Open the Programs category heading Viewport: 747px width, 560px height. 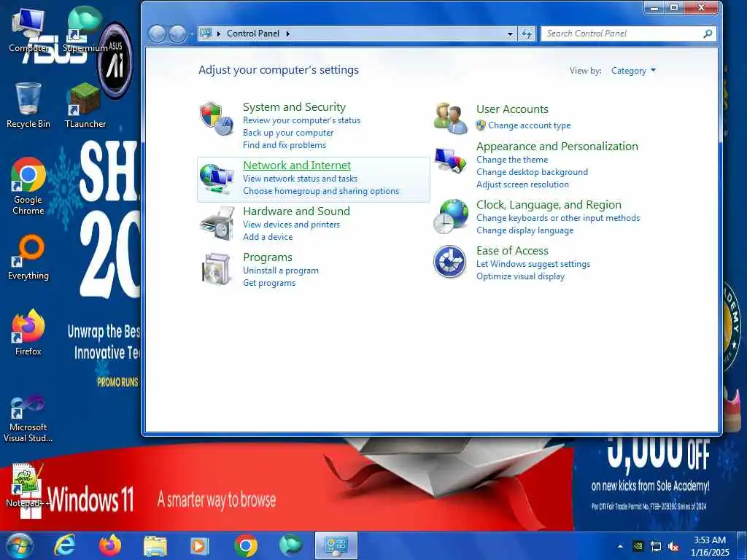point(267,257)
